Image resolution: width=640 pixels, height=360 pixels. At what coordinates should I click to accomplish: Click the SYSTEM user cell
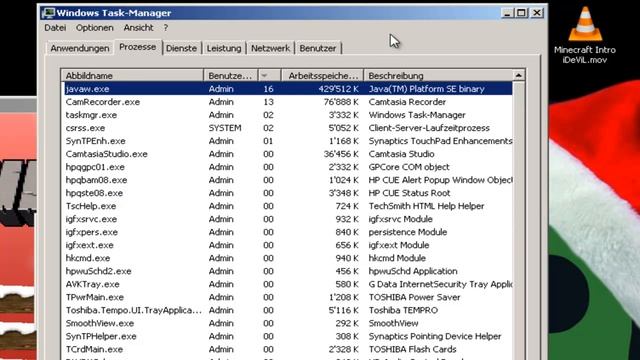point(225,128)
